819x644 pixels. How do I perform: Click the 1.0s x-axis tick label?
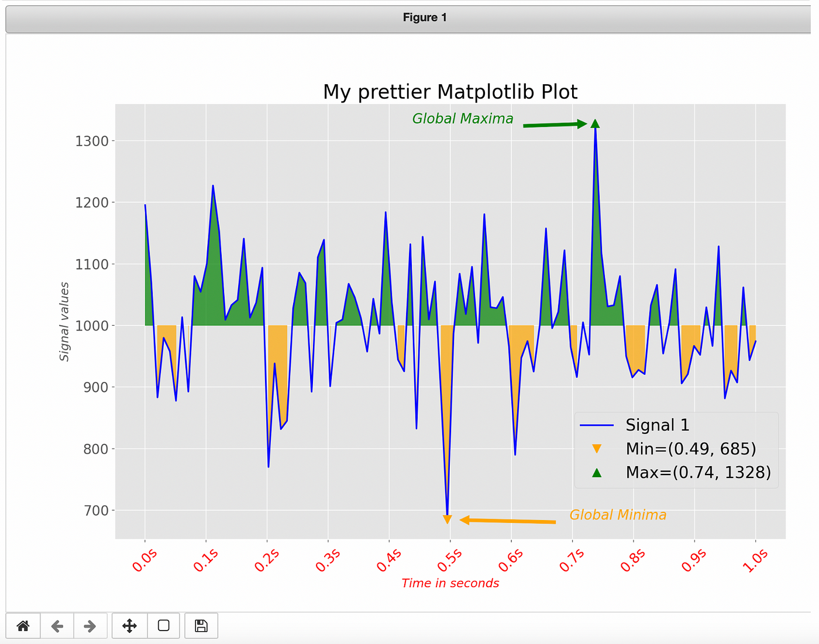tap(755, 560)
